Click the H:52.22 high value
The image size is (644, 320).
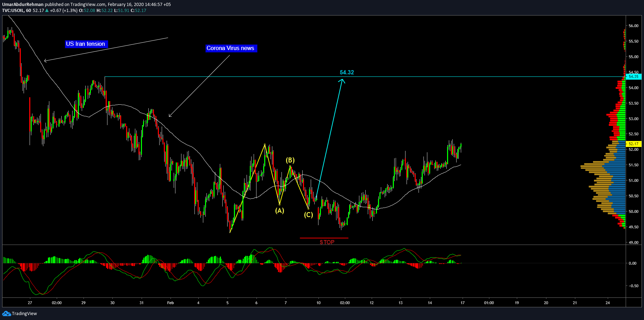click(x=105, y=11)
